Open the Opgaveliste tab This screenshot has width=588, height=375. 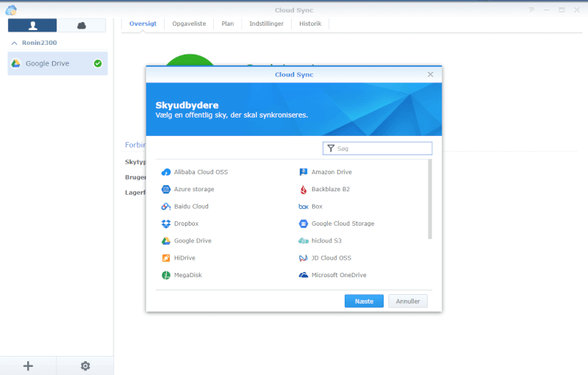point(189,24)
